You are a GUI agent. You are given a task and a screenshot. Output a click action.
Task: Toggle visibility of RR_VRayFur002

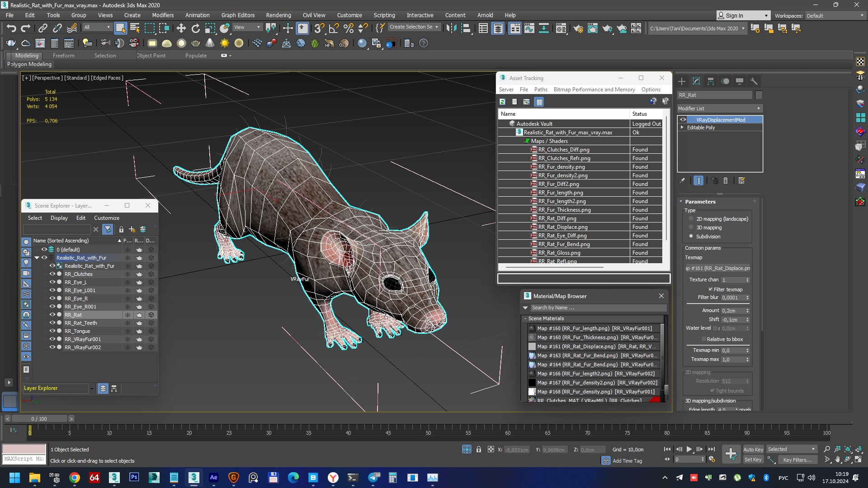point(52,347)
